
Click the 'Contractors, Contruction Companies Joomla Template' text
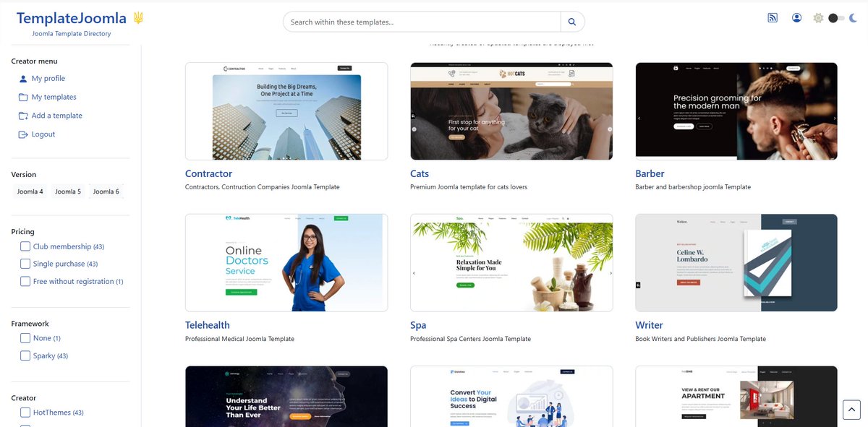pos(262,187)
